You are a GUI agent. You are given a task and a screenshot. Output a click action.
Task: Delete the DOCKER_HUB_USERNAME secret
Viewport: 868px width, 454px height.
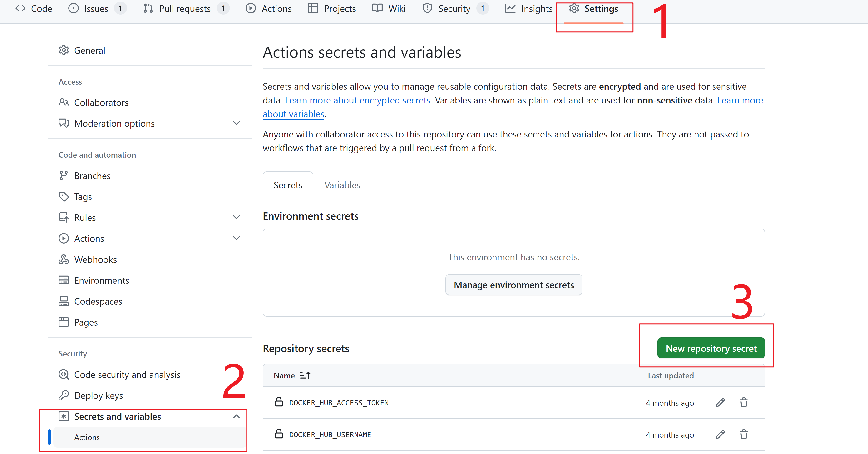click(x=744, y=434)
